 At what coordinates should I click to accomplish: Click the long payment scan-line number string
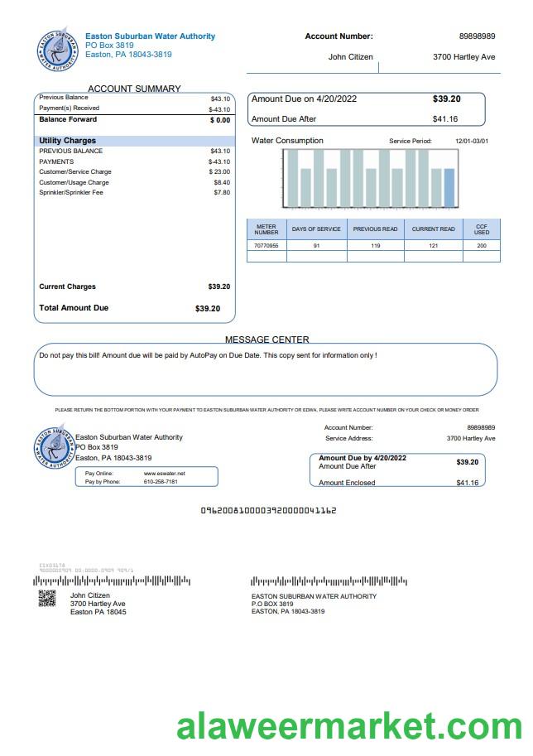tap(268, 511)
